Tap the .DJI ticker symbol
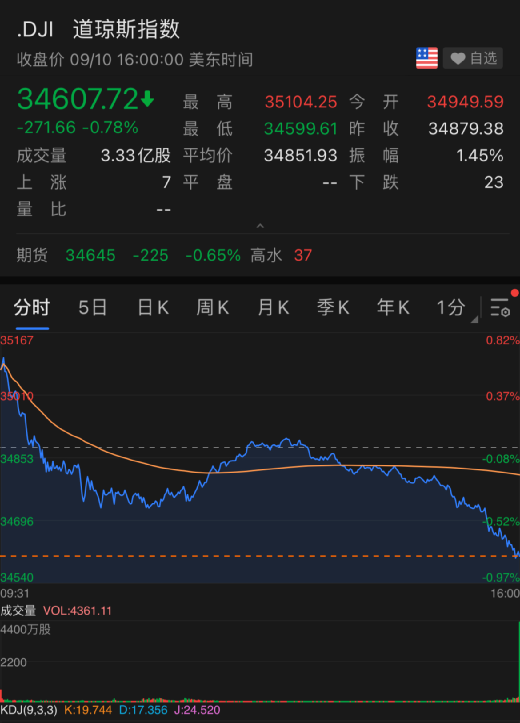This screenshot has height=723, width=520. pyautogui.click(x=35, y=30)
